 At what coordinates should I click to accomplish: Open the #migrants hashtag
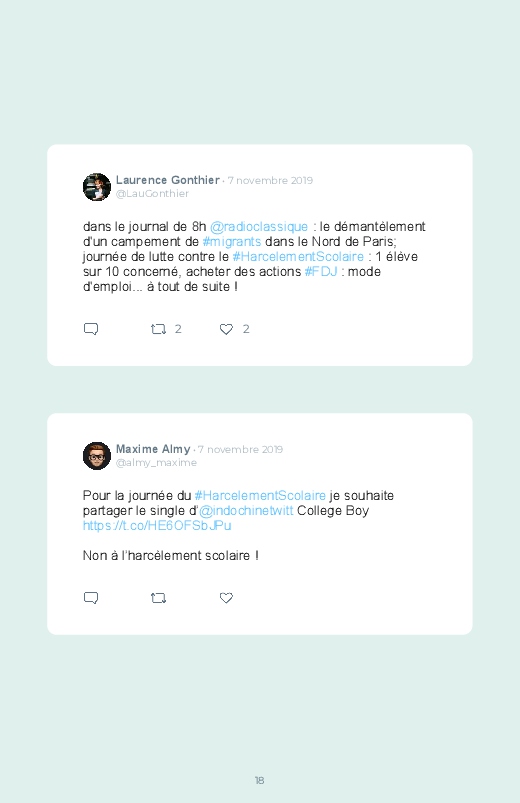(232, 242)
